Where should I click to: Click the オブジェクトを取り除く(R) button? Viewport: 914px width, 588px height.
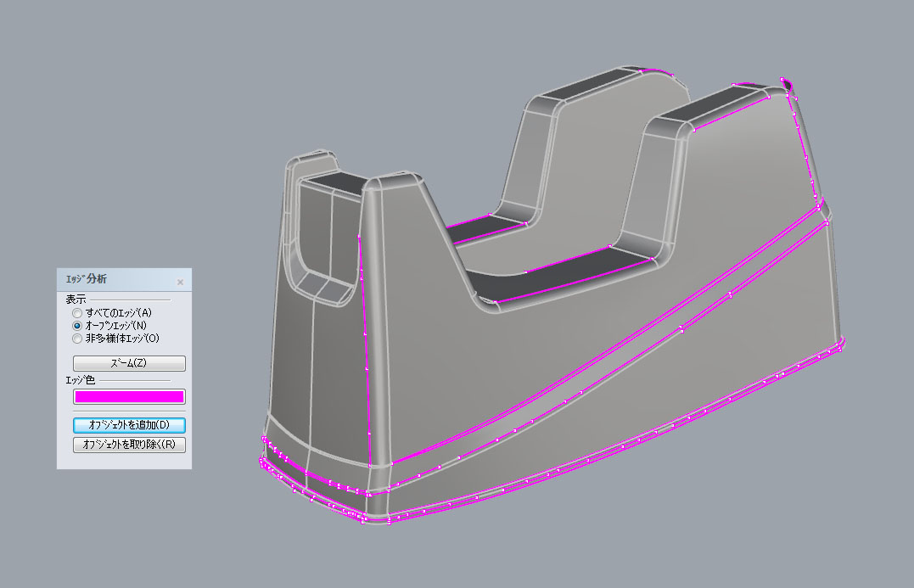[129, 445]
